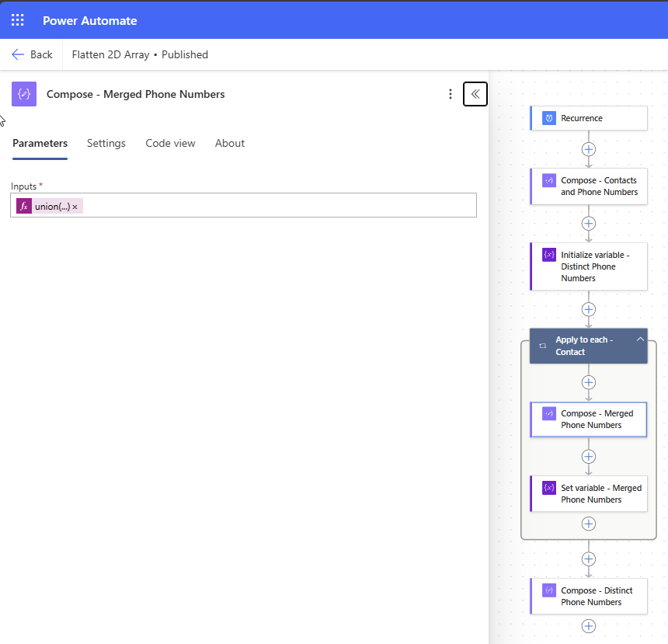Open the Code view tab
Viewport: 668px width, 644px height.
tap(170, 143)
